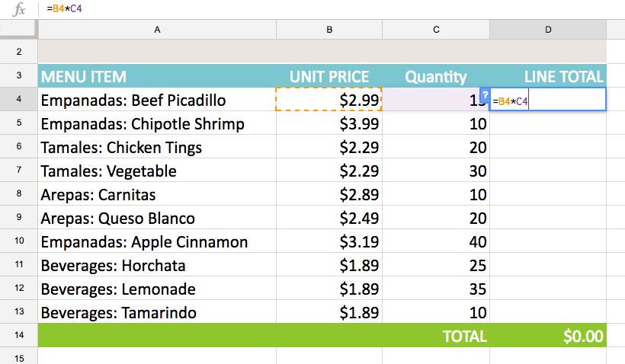Select column B header
The image size is (625, 364).
[329, 30]
